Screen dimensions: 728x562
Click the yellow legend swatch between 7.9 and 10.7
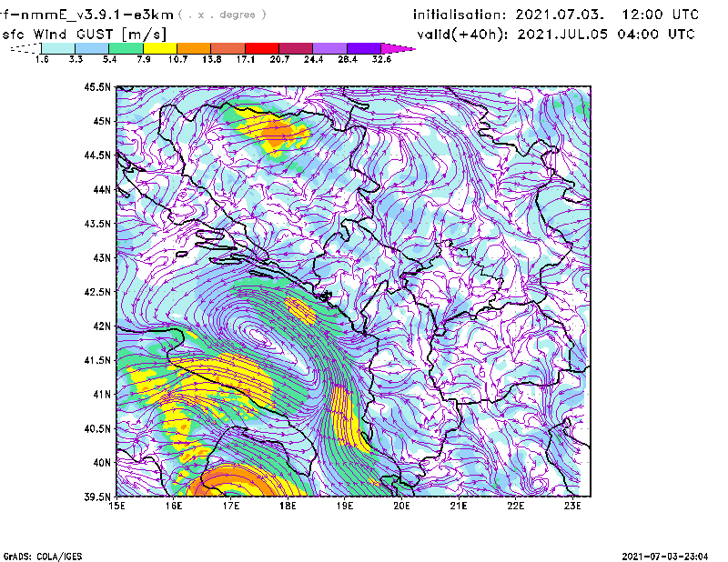pos(159,48)
